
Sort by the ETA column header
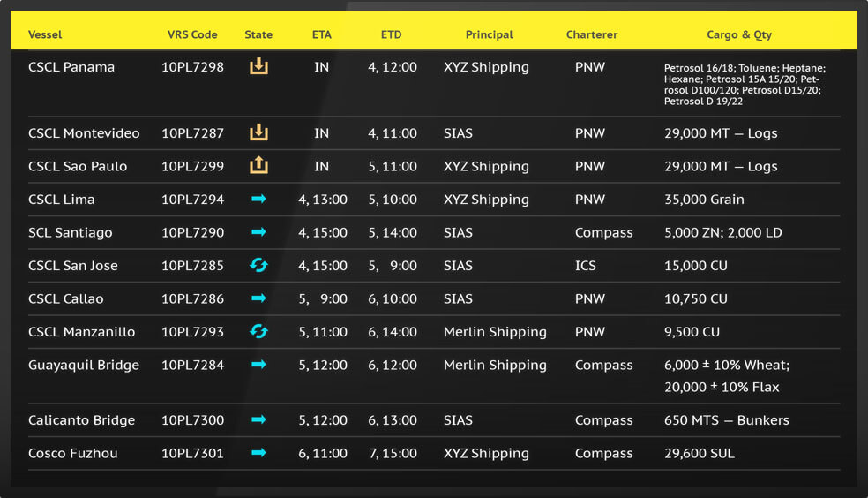click(x=322, y=34)
